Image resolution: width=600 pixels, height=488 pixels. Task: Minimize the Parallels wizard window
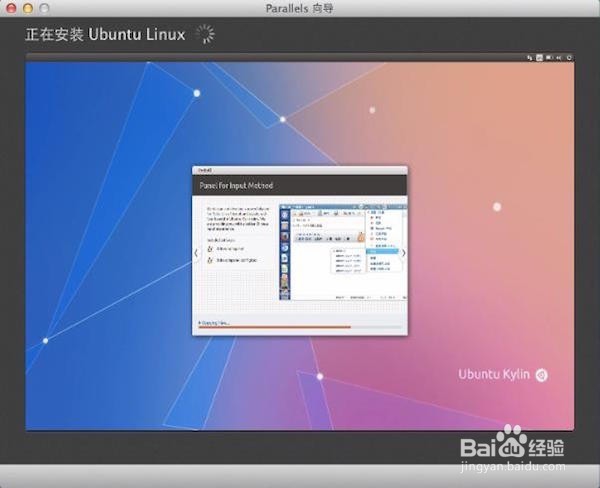pos(28,8)
